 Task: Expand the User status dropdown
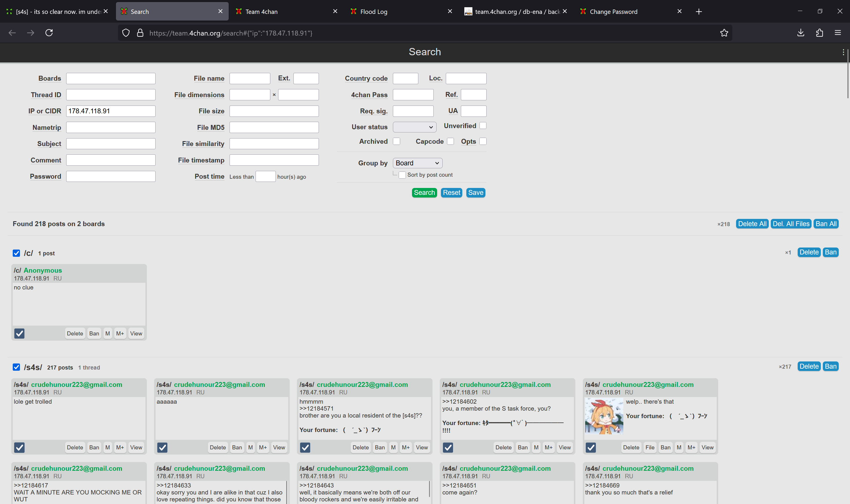pyautogui.click(x=414, y=127)
